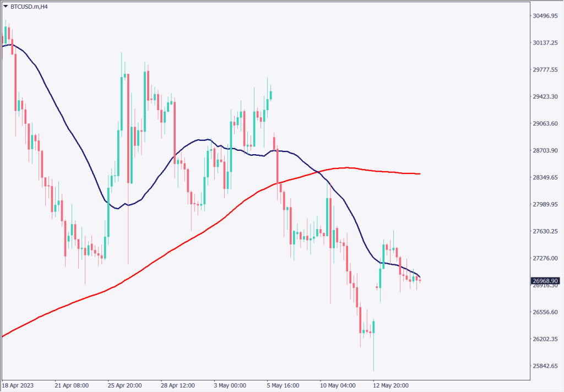This screenshot has height=392, width=564.
Task: Click the 30137.25 price axis label
Action: tap(545, 43)
